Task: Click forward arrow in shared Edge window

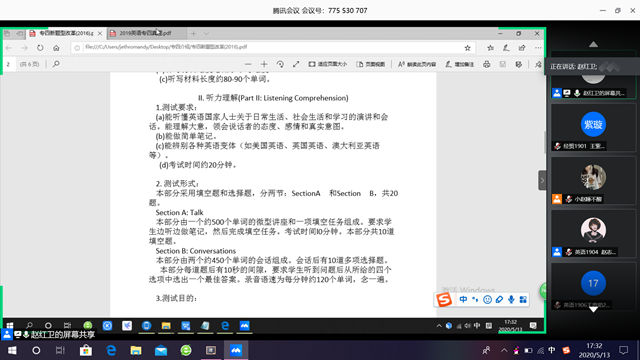Action: (x=24, y=48)
